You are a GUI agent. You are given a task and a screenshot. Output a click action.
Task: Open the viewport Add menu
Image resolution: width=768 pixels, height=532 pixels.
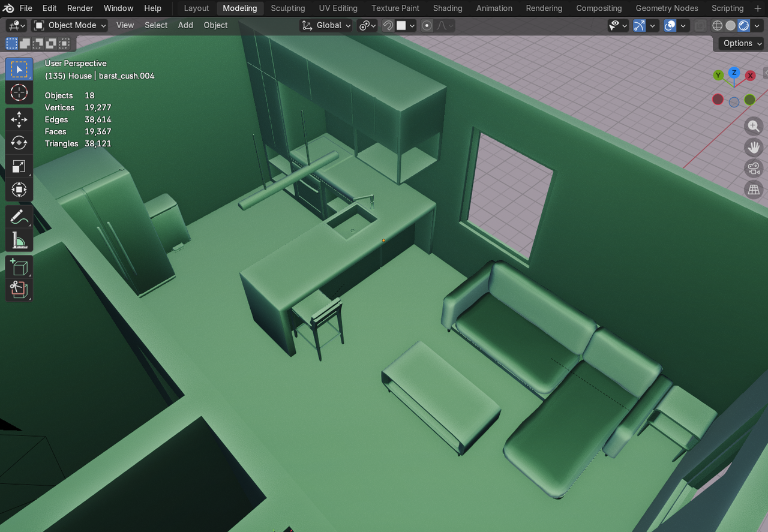point(185,25)
